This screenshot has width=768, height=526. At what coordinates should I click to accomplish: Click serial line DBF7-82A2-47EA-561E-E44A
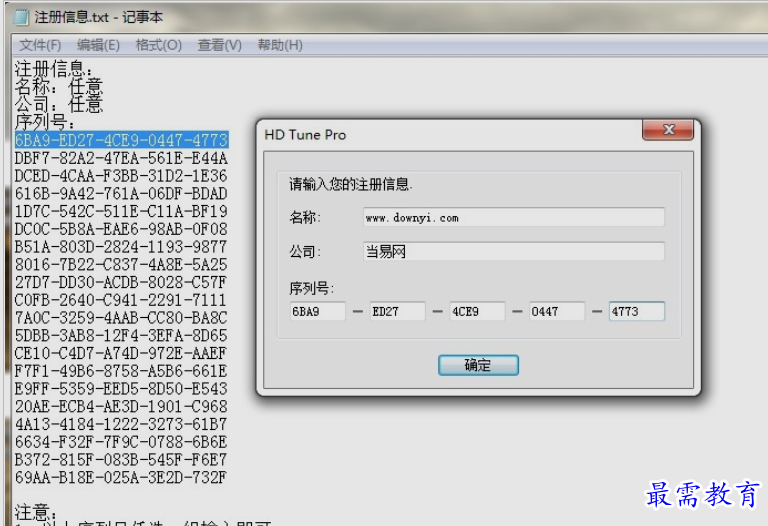click(x=121, y=158)
